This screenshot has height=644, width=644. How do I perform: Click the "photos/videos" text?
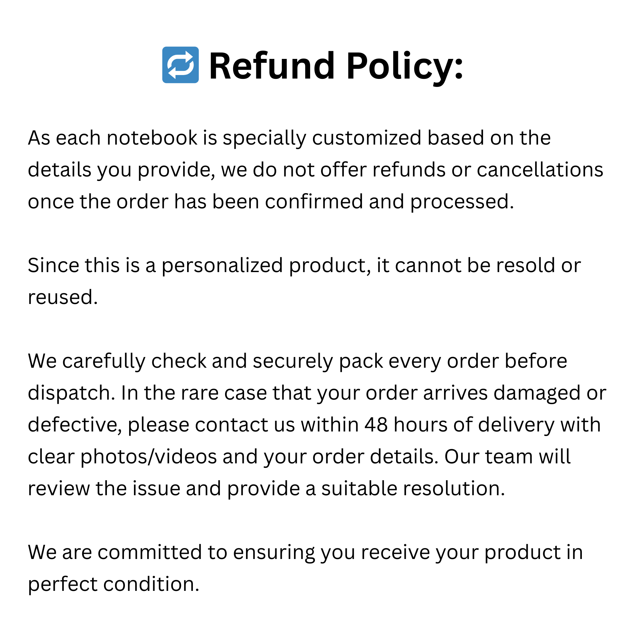tap(149, 457)
